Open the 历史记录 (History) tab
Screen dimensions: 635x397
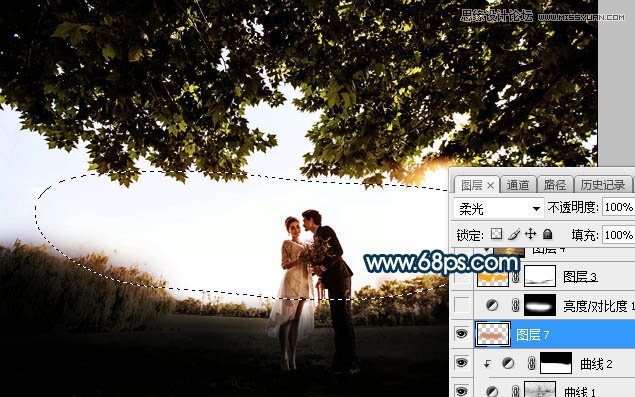click(x=603, y=185)
